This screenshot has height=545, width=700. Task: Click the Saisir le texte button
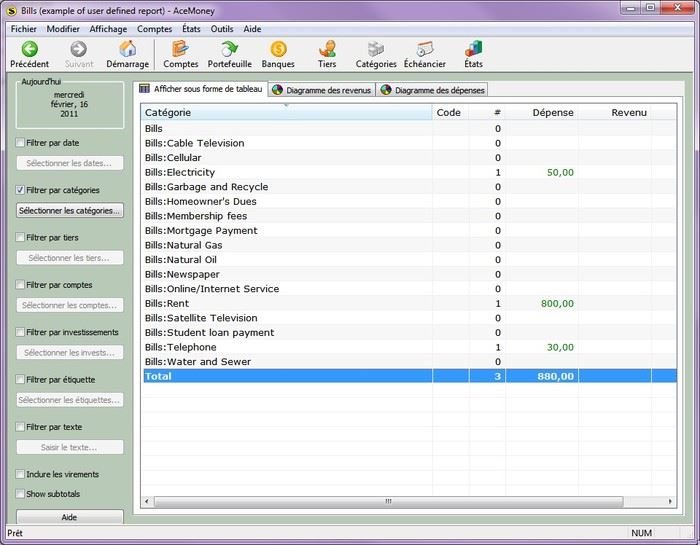pyautogui.click(x=70, y=447)
